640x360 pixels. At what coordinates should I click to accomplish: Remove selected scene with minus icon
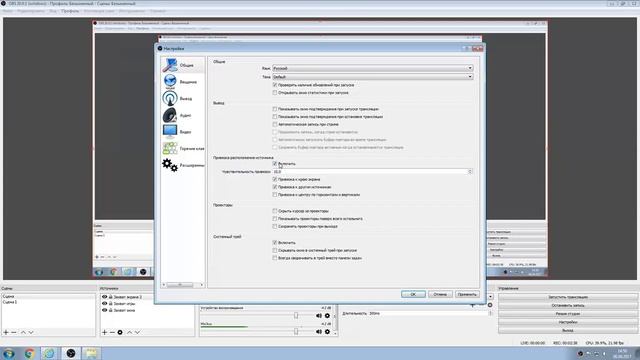[14, 333]
